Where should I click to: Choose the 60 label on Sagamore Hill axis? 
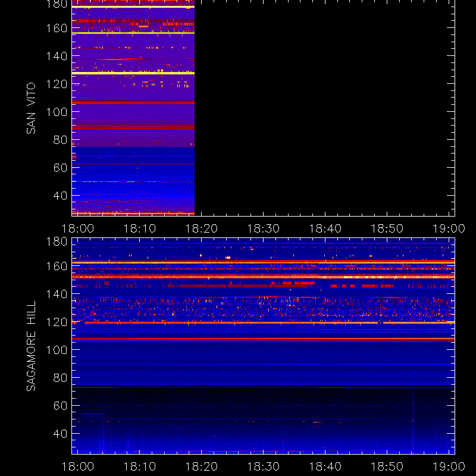pos(60,406)
